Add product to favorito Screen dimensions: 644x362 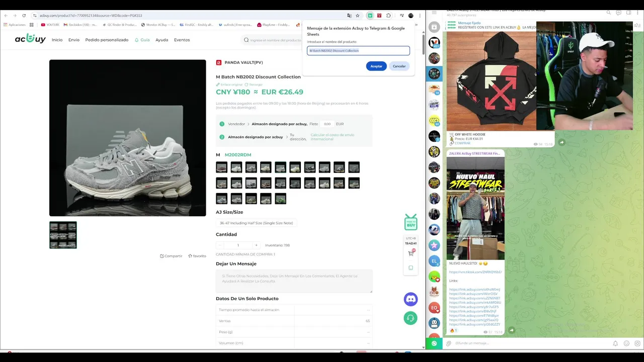click(197, 256)
